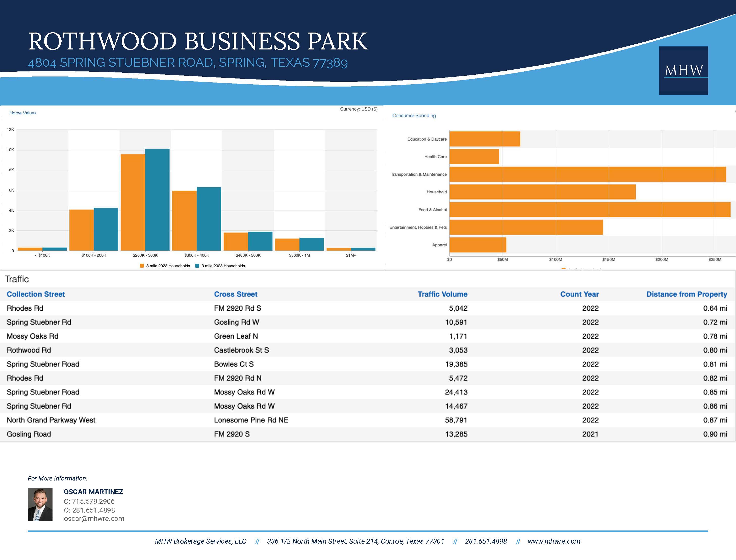Image resolution: width=736 pixels, height=560 pixels.
Task: Click the orange 2023 Households legend swatch
Action: (x=142, y=266)
